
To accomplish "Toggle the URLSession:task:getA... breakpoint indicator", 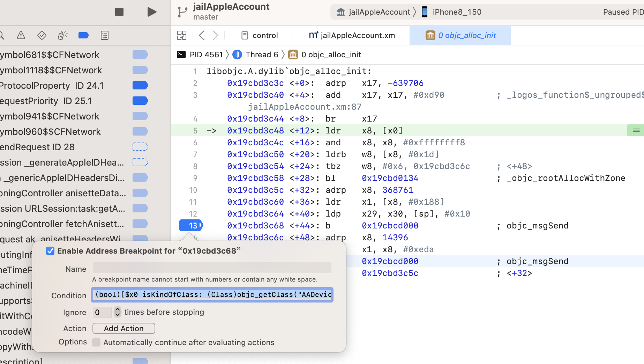I will click(140, 208).
